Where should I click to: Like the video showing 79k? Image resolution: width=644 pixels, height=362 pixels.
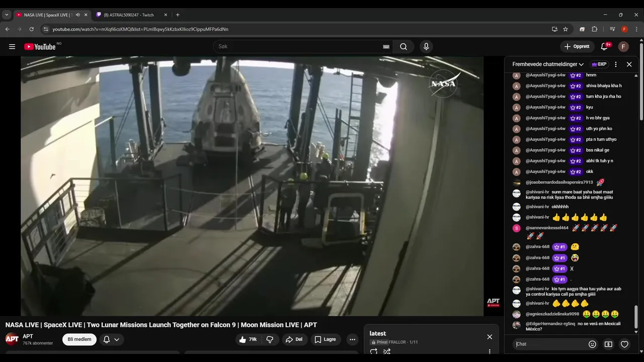point(248,339)
